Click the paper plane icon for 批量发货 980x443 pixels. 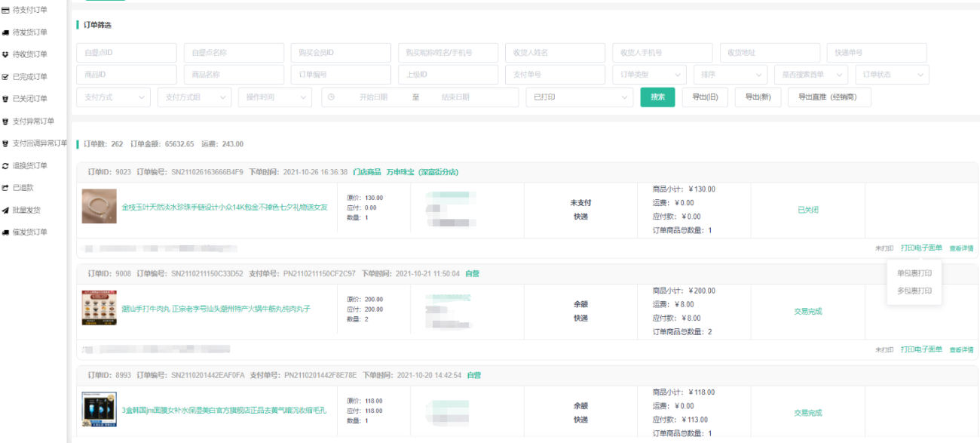click(x=6, y=211)
